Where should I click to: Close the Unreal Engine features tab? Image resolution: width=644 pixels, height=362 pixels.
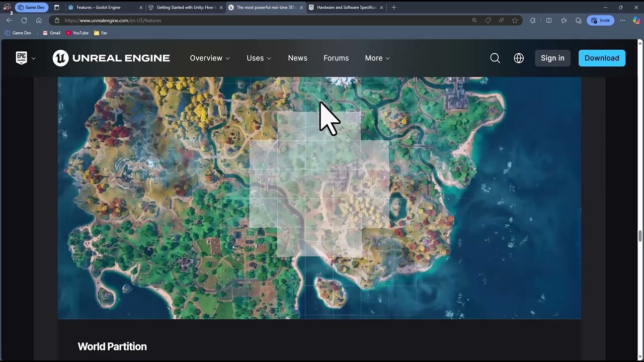pyautogui.click(x=301, y=8)
